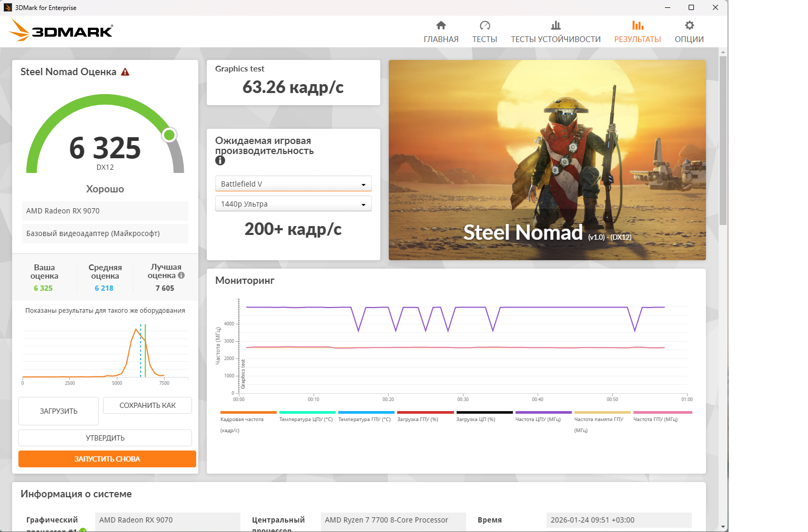This screenshot has width=808, height=532.
Task: Click the purple Частота ЦПУ legend swatch
Action: pos(543,412)
